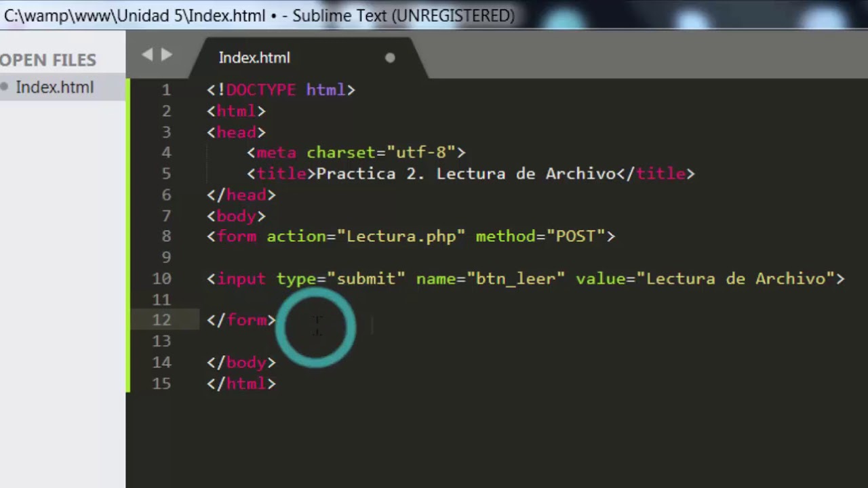The image size is (868, 488).
Task: Click the closing form tag on line 12
Action: point(241,320)
